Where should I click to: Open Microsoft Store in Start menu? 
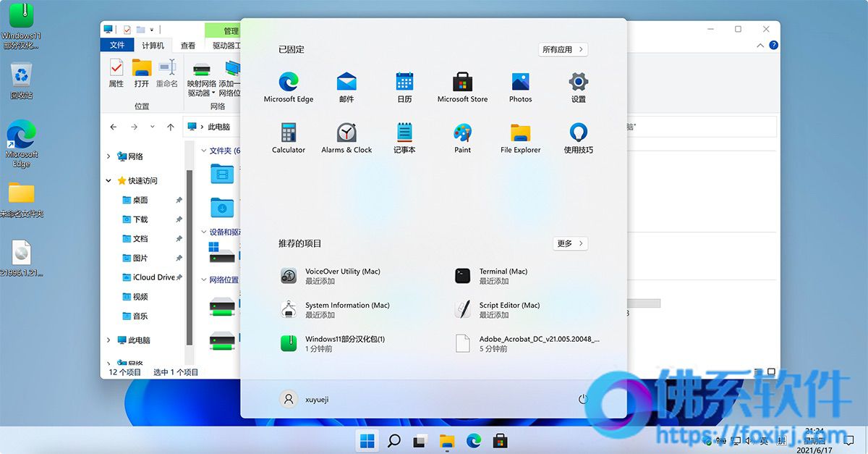[x=462, y=87]
